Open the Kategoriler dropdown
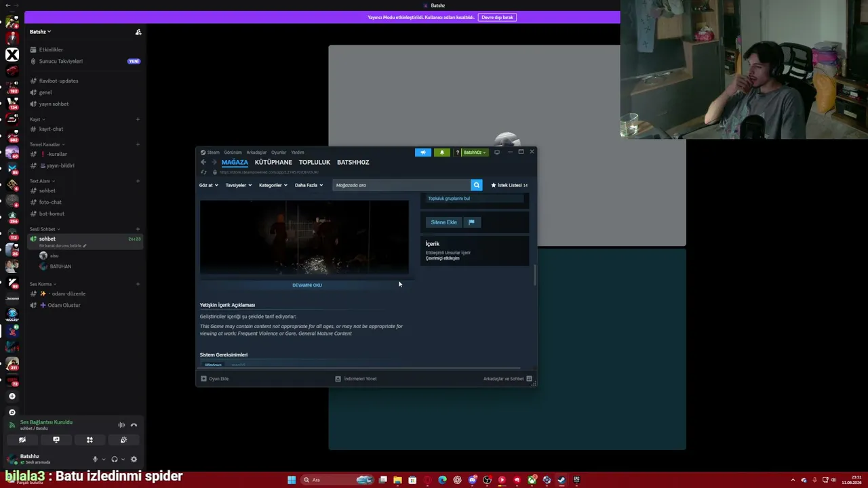The height and width of the screenshot is (488, 868). tap(273, 185)
